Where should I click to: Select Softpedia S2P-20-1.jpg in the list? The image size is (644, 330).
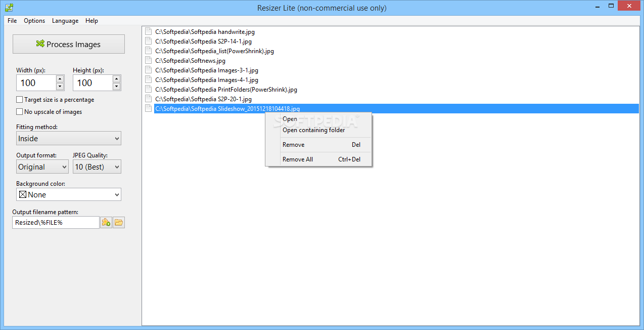[x=203, y=99]
